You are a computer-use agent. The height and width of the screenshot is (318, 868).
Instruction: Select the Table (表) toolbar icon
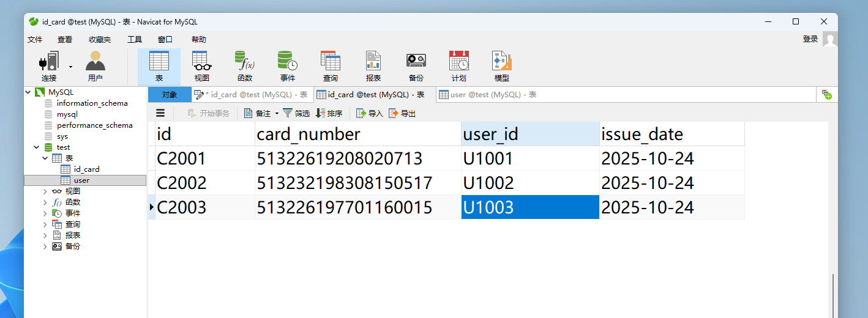pyautogui.click(x=159, y=67)
